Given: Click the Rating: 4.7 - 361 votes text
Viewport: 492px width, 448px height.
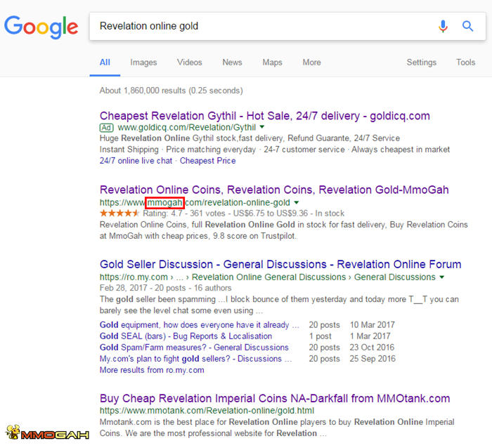Looking at the screenshot, I should pyautogui.click(x=184, y=213).
